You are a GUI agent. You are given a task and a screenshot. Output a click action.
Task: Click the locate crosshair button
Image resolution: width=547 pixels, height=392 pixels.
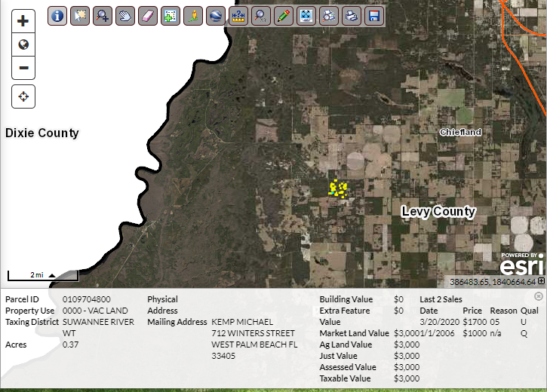[23, 96]
